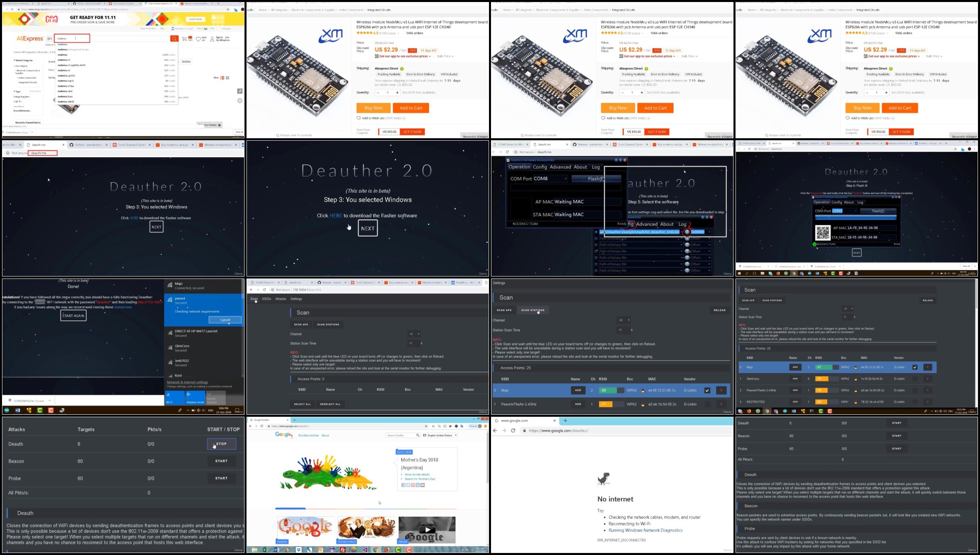This screenshot has width=980, height=555.
Task: Click the DESELECT ALL button
Action: [330, 404]
